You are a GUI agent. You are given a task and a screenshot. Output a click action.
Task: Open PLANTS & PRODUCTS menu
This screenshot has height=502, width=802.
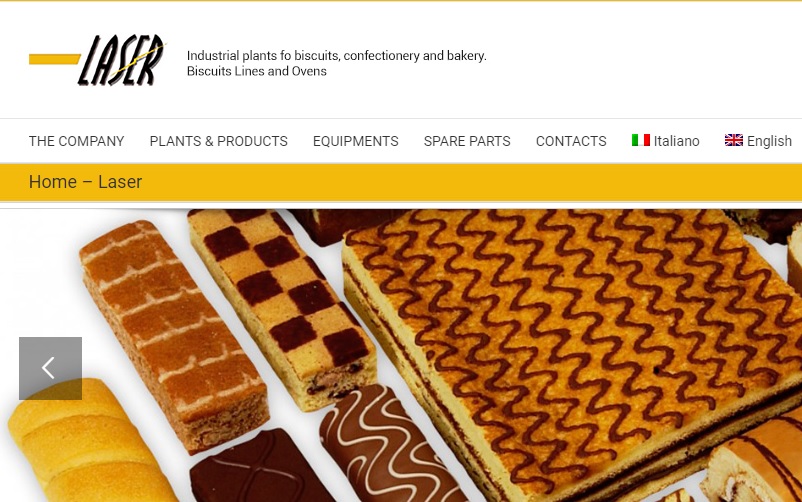coord(218,141)
